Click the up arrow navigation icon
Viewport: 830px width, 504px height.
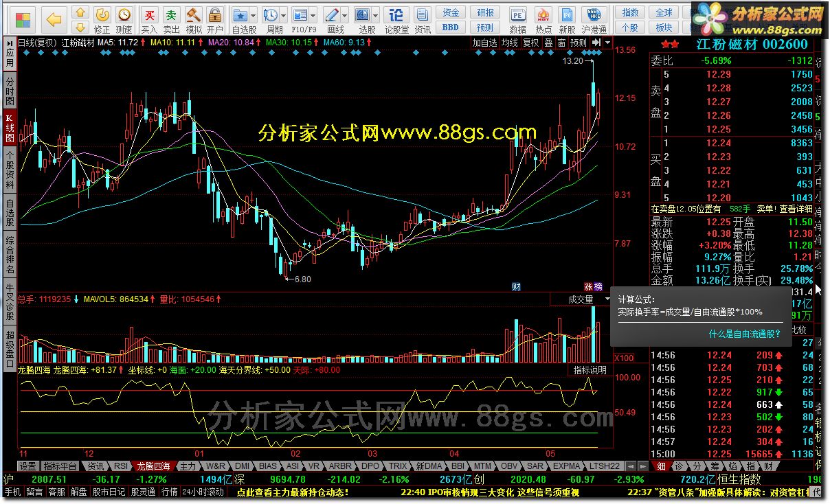pyautogui.click(x=80, y=12)
